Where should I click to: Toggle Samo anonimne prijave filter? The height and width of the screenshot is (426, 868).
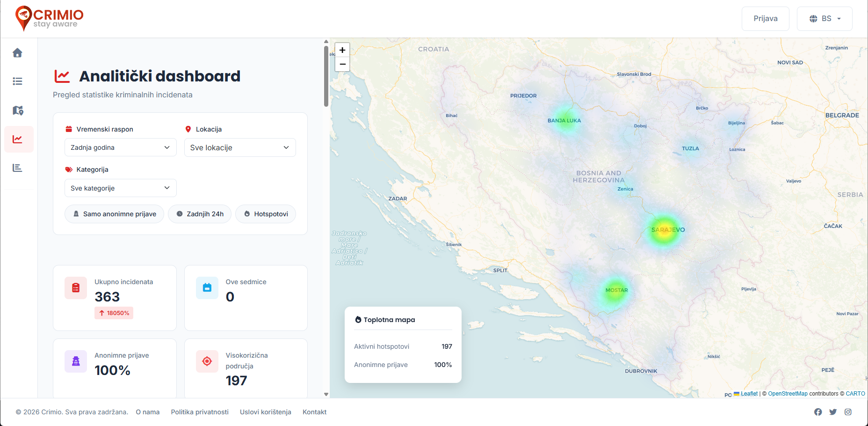tap(115, 214)
